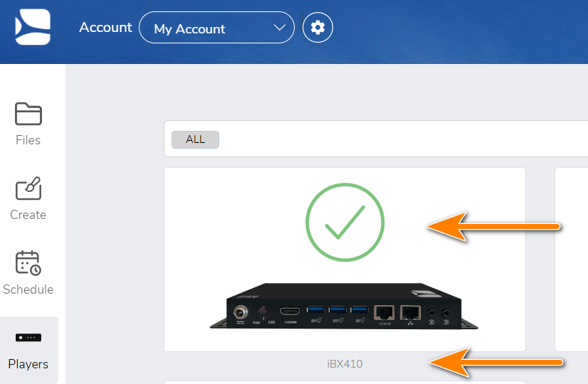Image resolution: width=588 pixels, height=384 pixels.
Task: Click the iBX410 player name
Action: coord(345,364)
